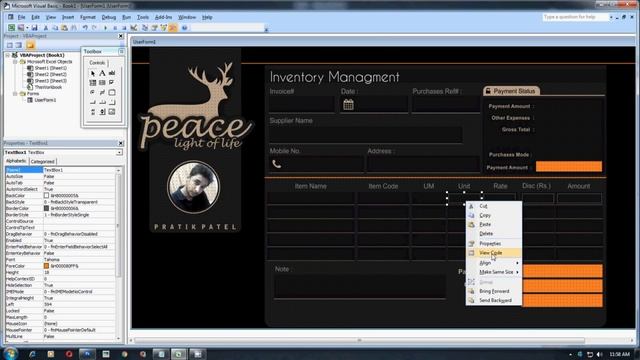Click the phone icon in Mobile No field
Screen dimensions: 640x360
pos(277,164)
